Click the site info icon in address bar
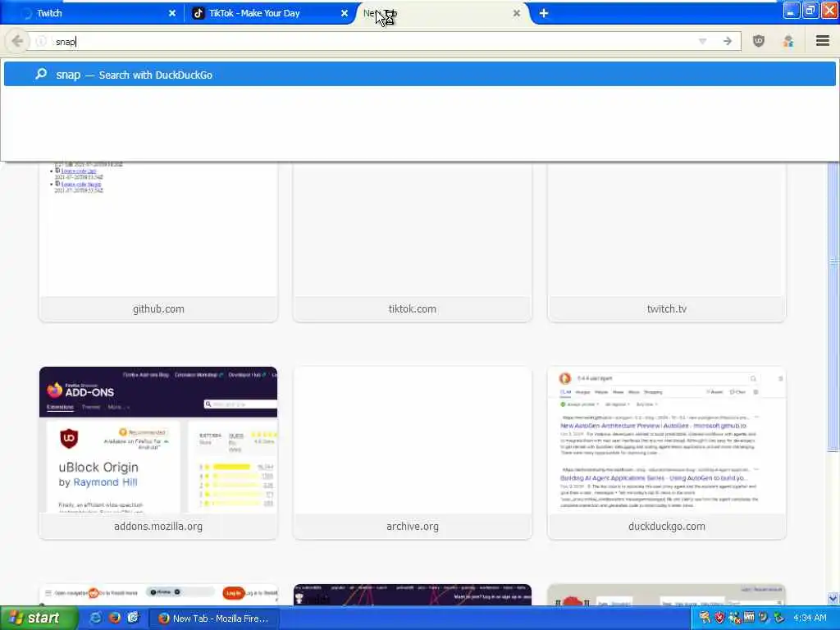The image size is (840, 630). click(x=41, y=41)
